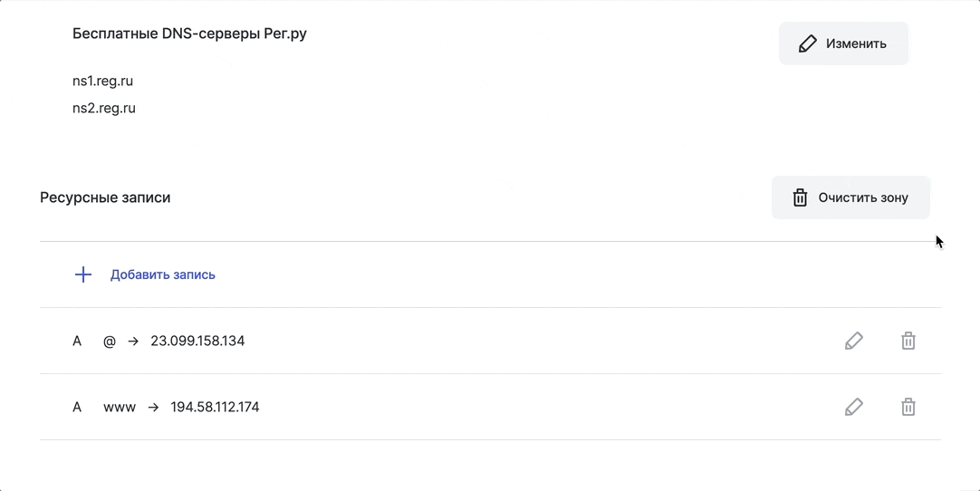This screenshot has height=491, width=980.
Task: Click the trash icon in Очистить зону
Action: 800,198
